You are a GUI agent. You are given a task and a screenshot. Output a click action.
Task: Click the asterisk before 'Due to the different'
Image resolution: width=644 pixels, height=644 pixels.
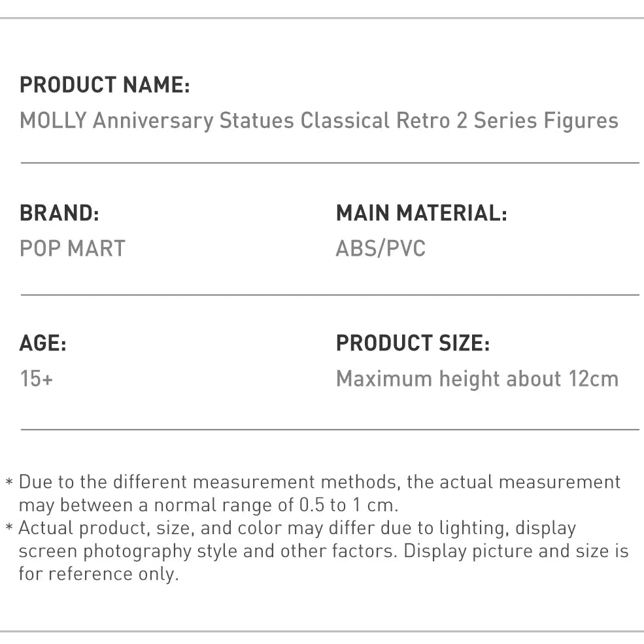[x=9, y=484]
